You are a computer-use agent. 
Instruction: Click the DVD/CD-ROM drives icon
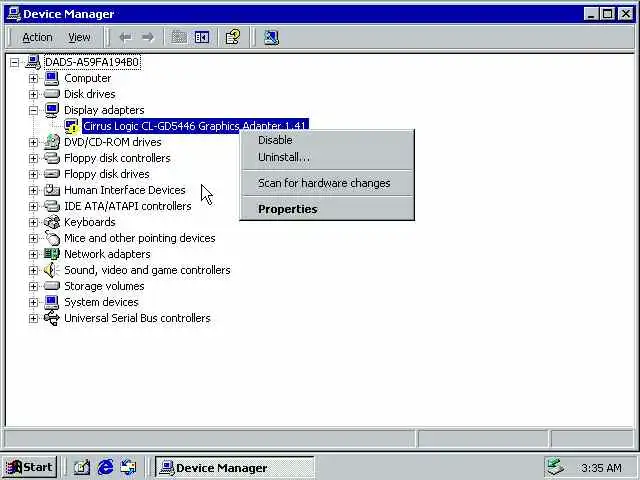(52, 142)
